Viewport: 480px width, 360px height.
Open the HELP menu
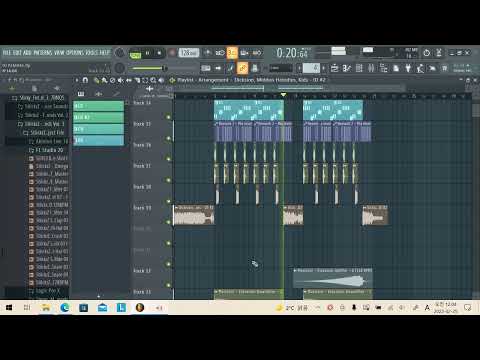pyautogui.click(x=105, y=53)
